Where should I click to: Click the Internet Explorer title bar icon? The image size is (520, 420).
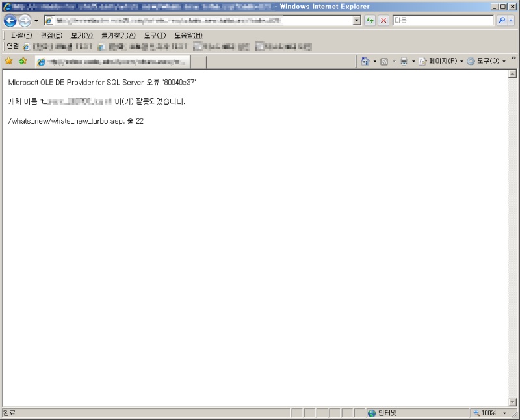click(6, 7)
